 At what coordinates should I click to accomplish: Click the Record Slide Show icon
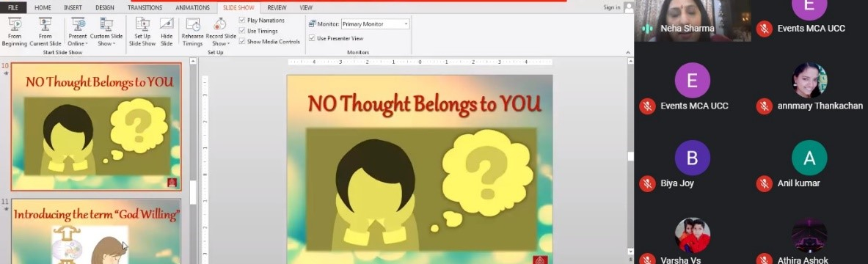point(221,32)
